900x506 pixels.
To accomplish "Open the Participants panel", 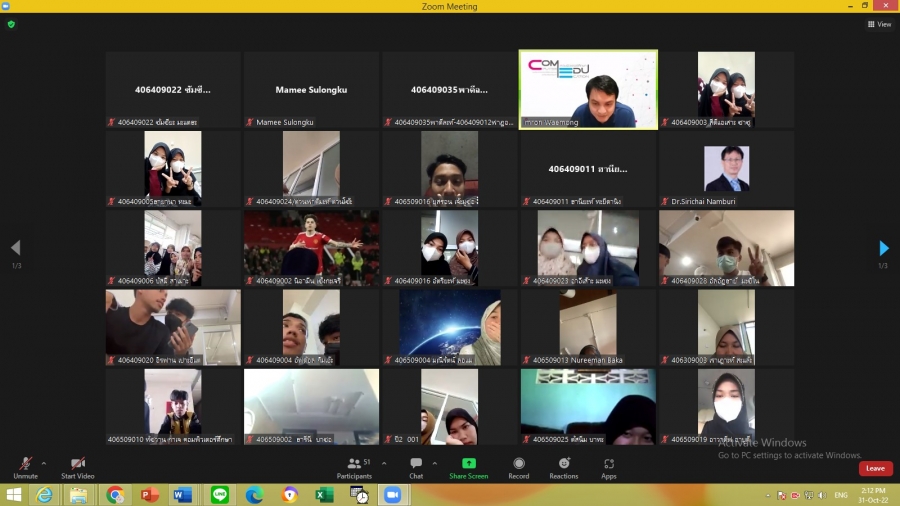I will coord(354,464).
